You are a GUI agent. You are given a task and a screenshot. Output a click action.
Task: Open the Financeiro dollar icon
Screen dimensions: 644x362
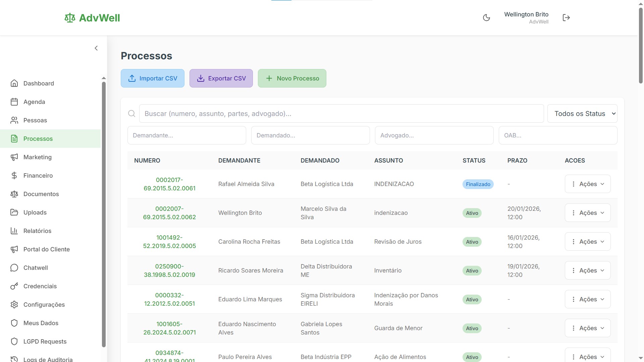pyautogui.click(x=14, y=175)
